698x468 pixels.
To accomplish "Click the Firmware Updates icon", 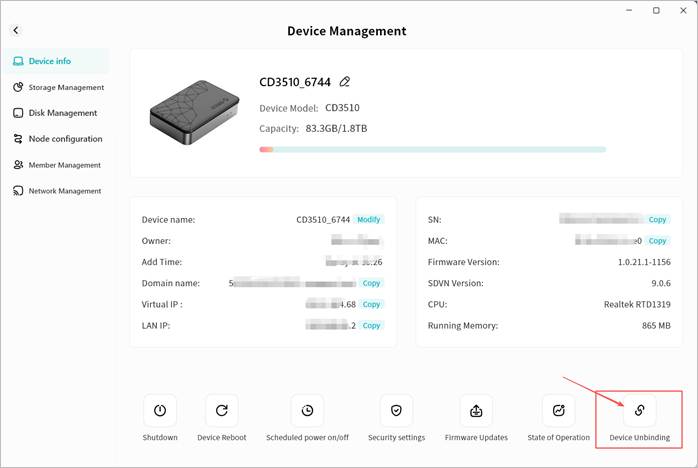I will [476, 410].
